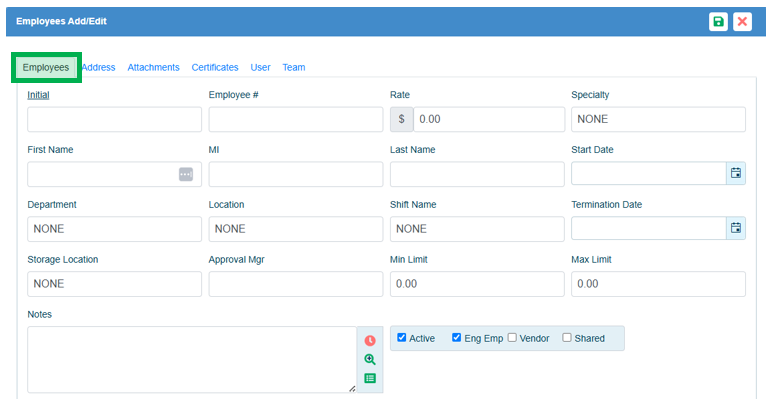Close the Employees Add/Edit dialog
This screenshot has width=769, height=416.
[x=742, y=22]
